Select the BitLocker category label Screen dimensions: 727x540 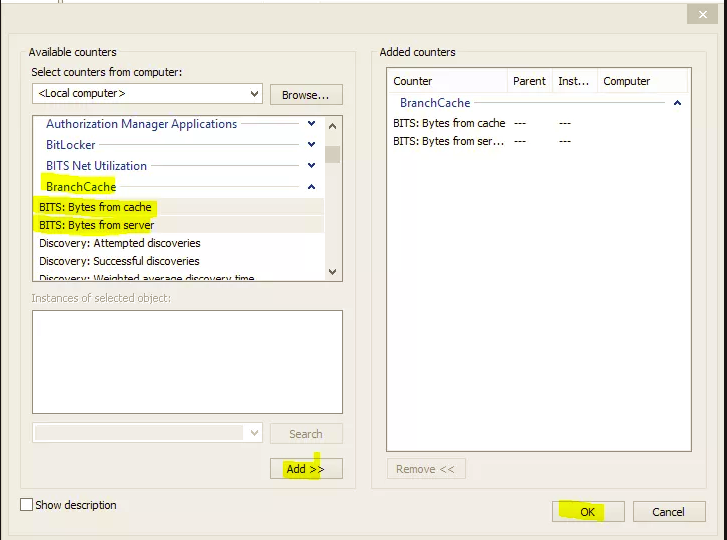(70, 145)
